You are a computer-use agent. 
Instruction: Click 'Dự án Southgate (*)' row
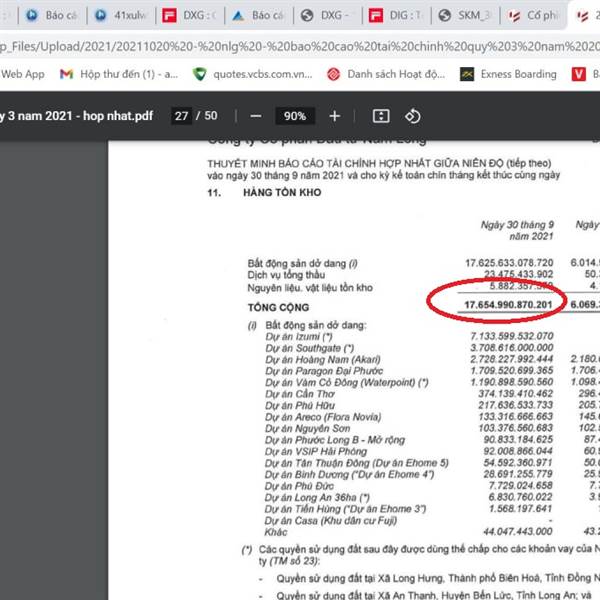[x=310, y=348]
